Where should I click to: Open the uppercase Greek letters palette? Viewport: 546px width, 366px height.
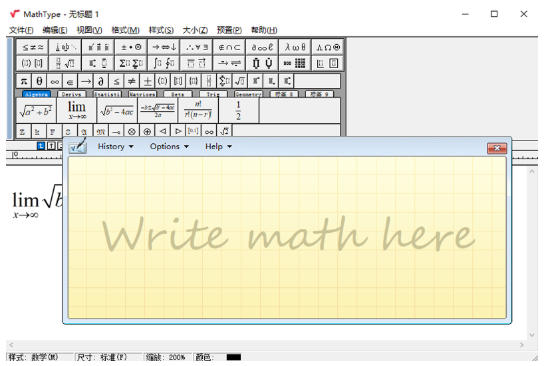(x=327, y=47)
